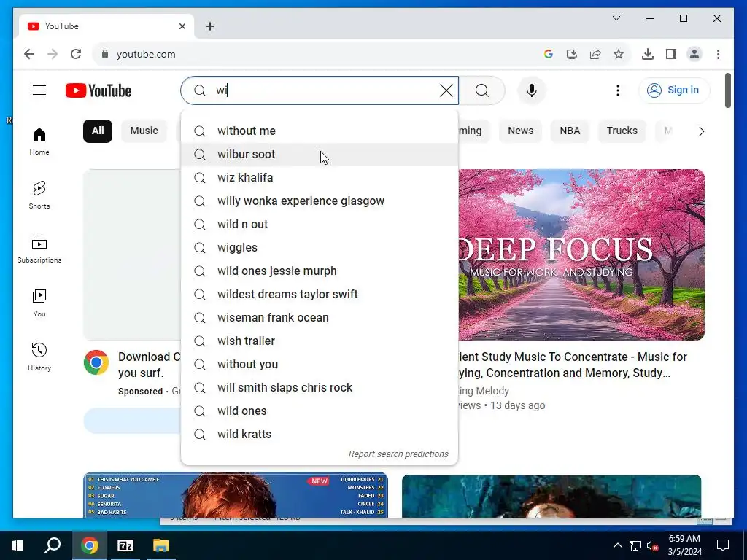Select the All filter chip
Viewport: 747px width, 560px height.
click(98, 131)
